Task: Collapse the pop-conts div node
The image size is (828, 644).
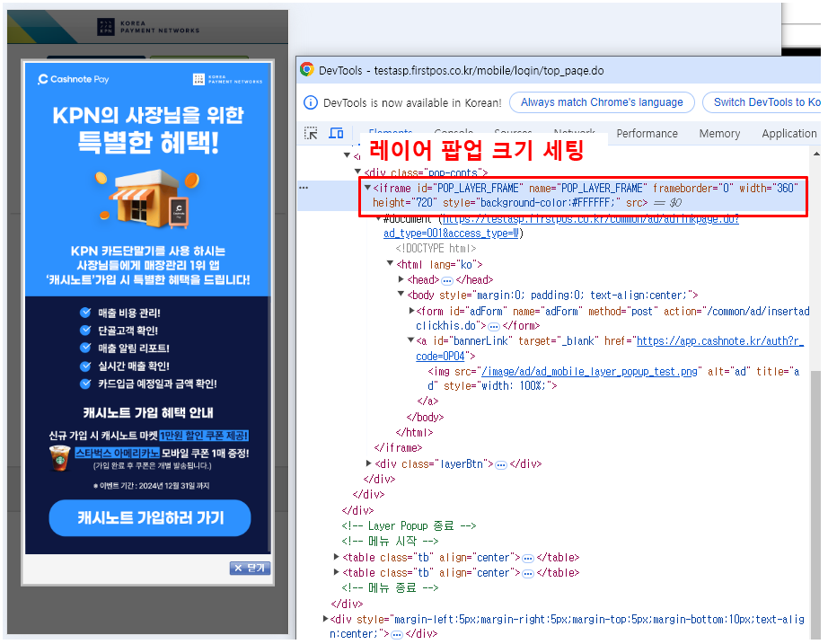Action: coord(357,172)
